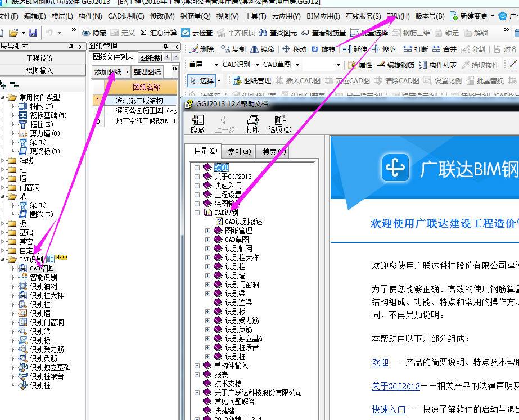519x420 pixels.
Task: Open 属性 properties panel
Action: 360,65
